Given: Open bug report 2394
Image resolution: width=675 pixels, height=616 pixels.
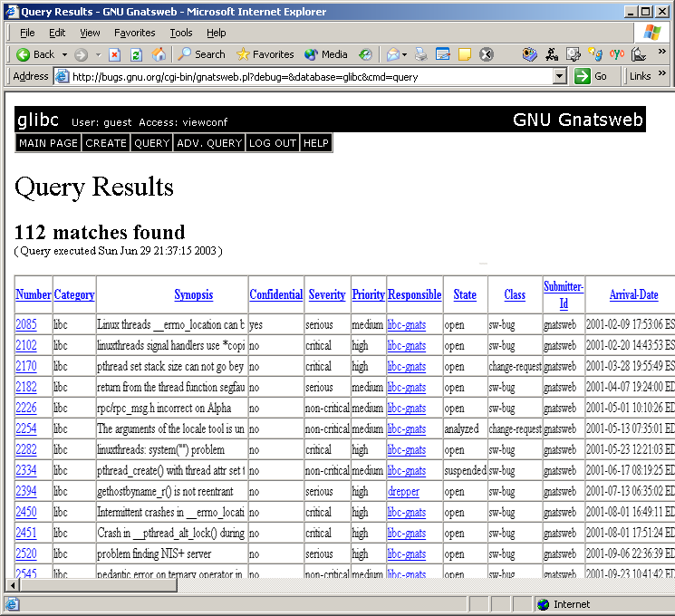Looking at the screenshot, I should pyautogui.click(x=26, y=492).
